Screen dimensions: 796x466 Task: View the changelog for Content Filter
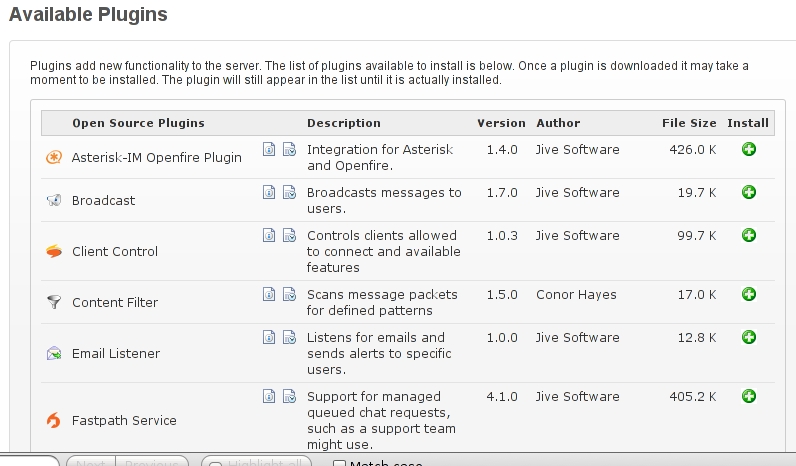(x=289, y=294)
